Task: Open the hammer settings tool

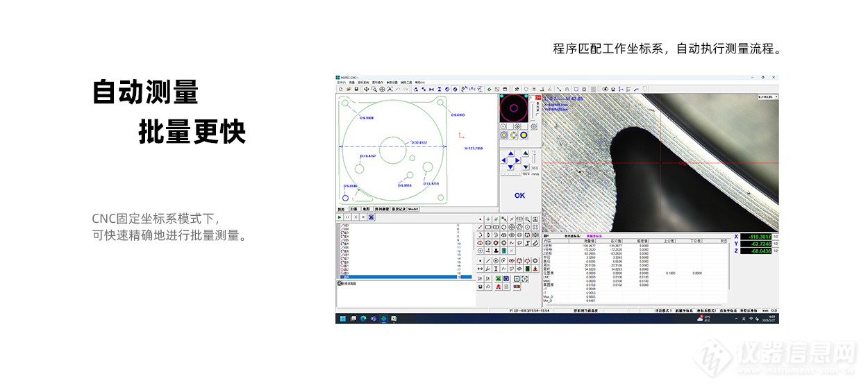Action: pos(517,89)
